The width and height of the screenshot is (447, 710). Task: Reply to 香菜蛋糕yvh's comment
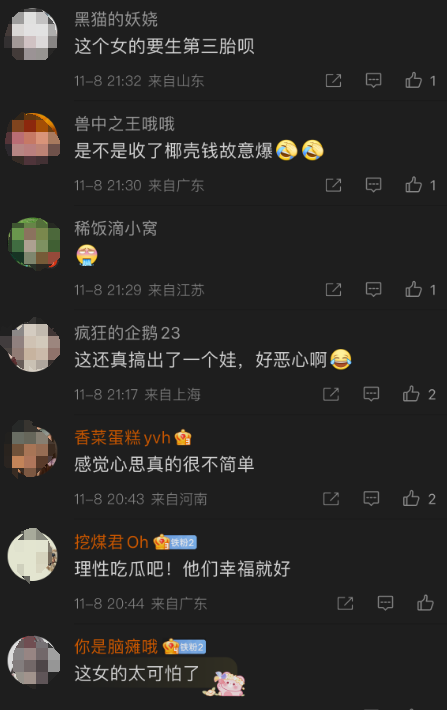[371, 499]
